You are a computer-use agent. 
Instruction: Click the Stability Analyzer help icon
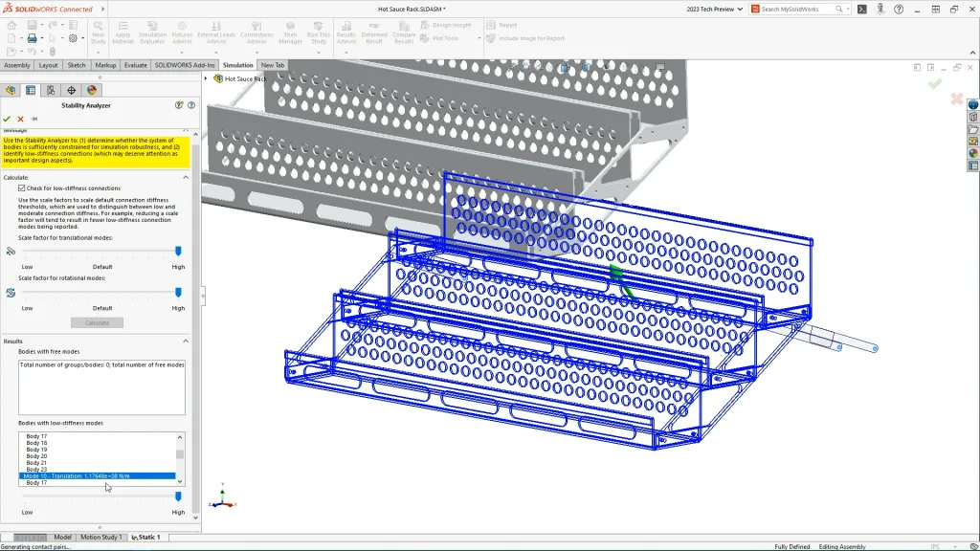pos(190,105)
